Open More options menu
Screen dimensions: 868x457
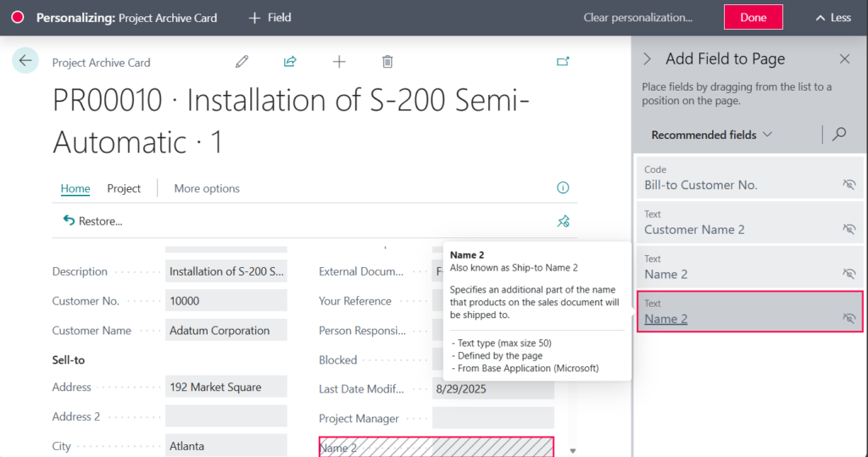(x=207, y=188)
